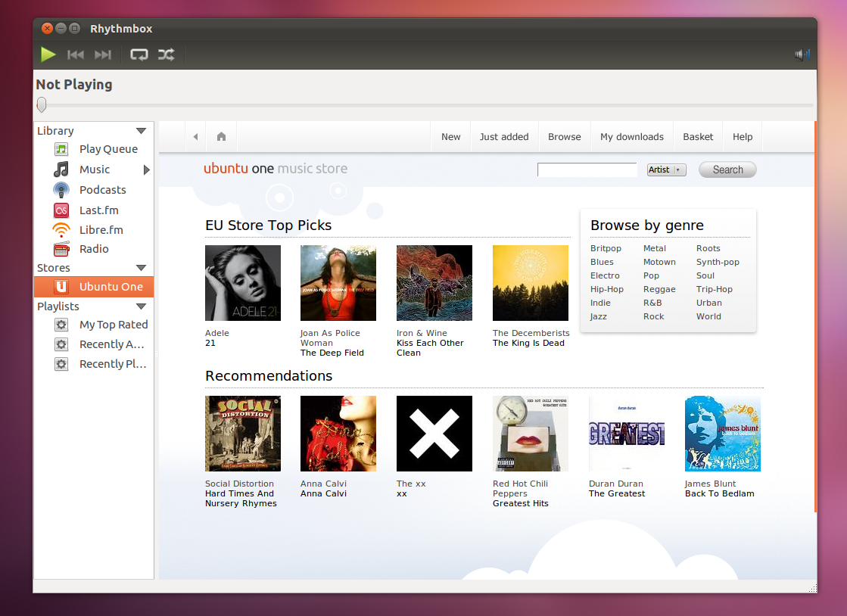Image resolution: width=847 pixels, height=616 pixels.
Task: Browse the Electro genre
Action: 605,275
